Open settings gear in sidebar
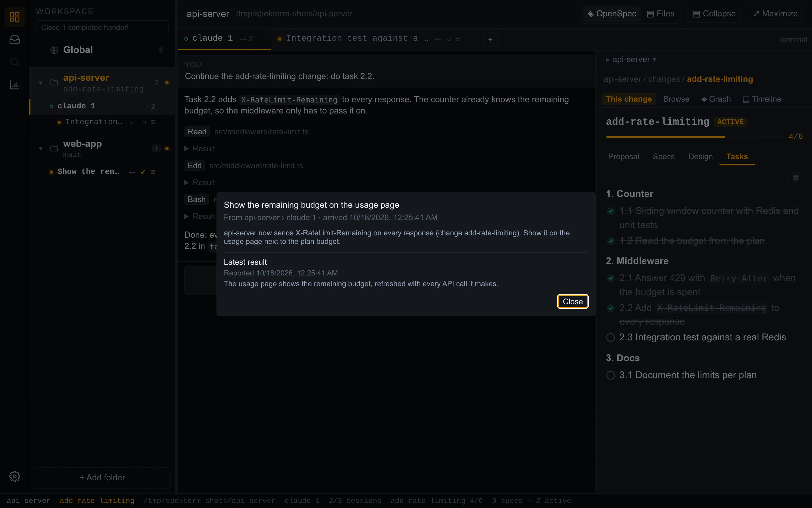This screenshot has width=812, height=508. (14, 476)
